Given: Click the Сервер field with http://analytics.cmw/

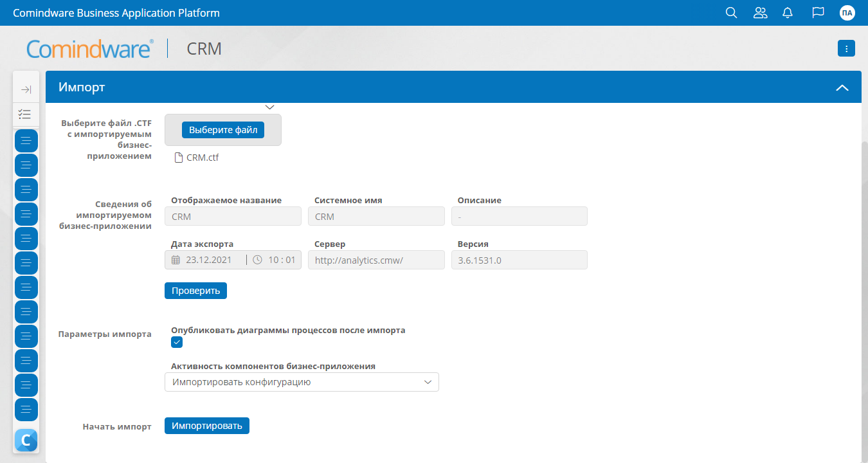Looking at the screenshot, I should [376, 260].
